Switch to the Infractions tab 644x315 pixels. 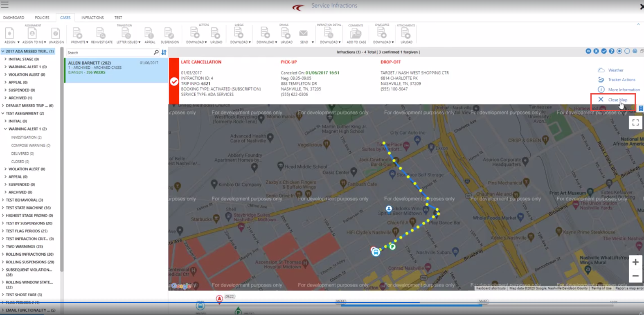(92, 18)
